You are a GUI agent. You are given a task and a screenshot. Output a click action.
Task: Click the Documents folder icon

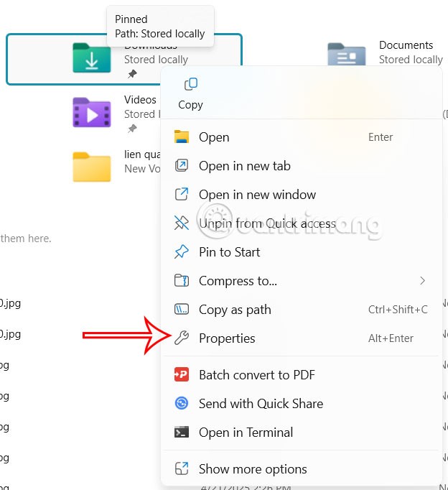click(346, 55)
